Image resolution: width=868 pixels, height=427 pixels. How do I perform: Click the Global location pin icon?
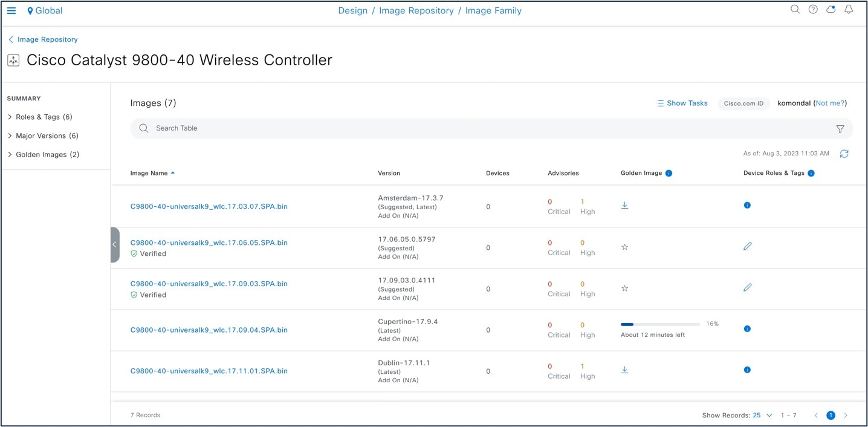pos(30,11)
